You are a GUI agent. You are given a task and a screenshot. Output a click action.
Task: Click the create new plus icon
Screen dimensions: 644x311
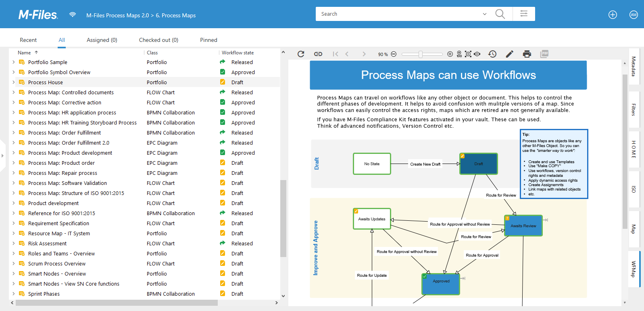point(613,15)
